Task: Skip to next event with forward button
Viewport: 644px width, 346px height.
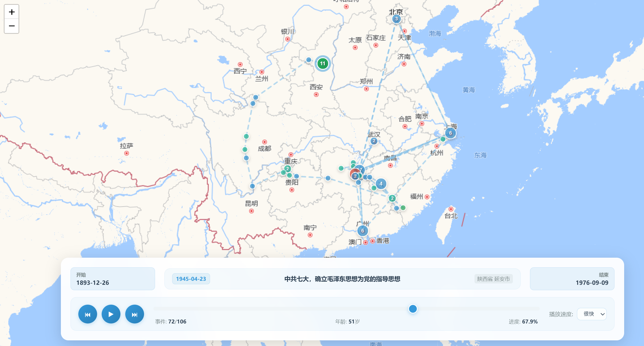Action: [x=134, y=314]
